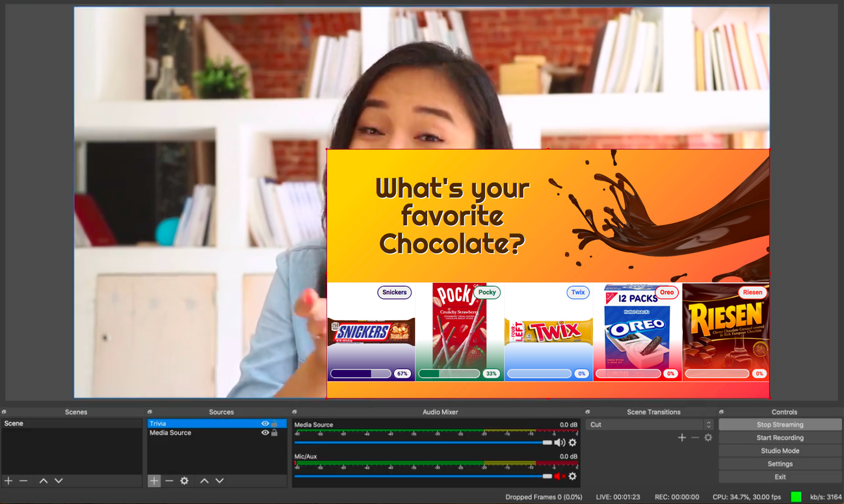Viewport: 844px width, 504px height.
Task: Enable Studio Mode
Action: point(780,451)
